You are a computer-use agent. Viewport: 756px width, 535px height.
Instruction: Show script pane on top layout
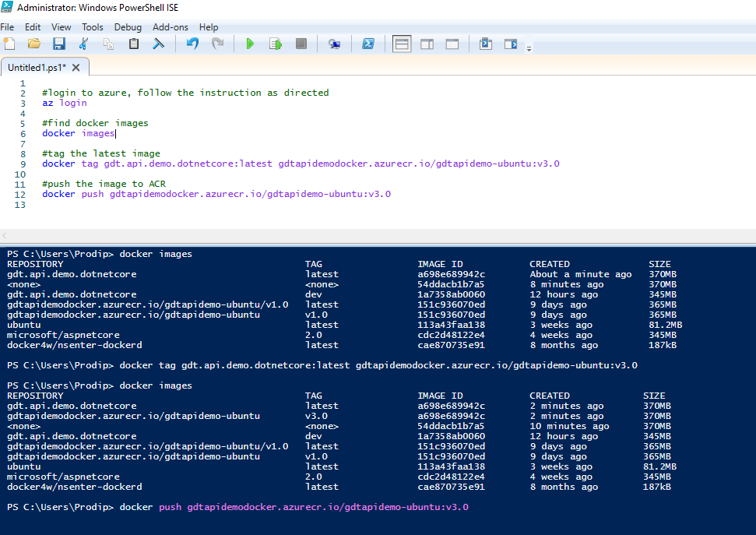click(x=402, y=44)
